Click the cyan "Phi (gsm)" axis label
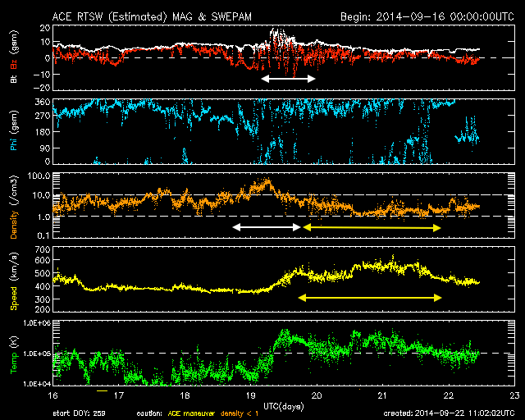The image size is (525, 420). 13,130
